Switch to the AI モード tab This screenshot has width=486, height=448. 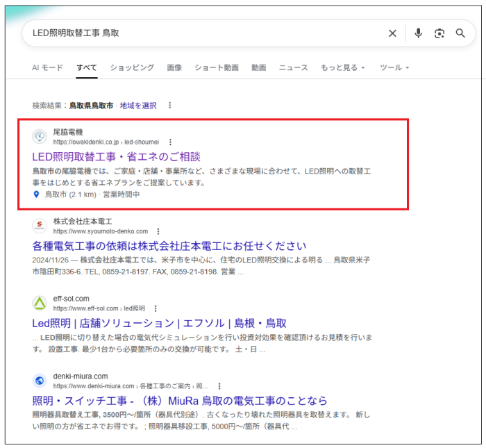click(47, 67)
